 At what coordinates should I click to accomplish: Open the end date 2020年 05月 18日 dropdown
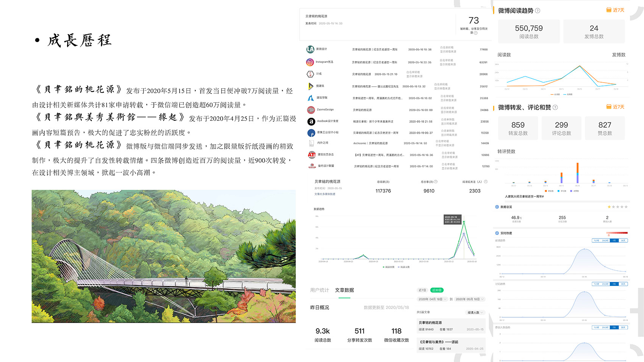pos(470,299)
